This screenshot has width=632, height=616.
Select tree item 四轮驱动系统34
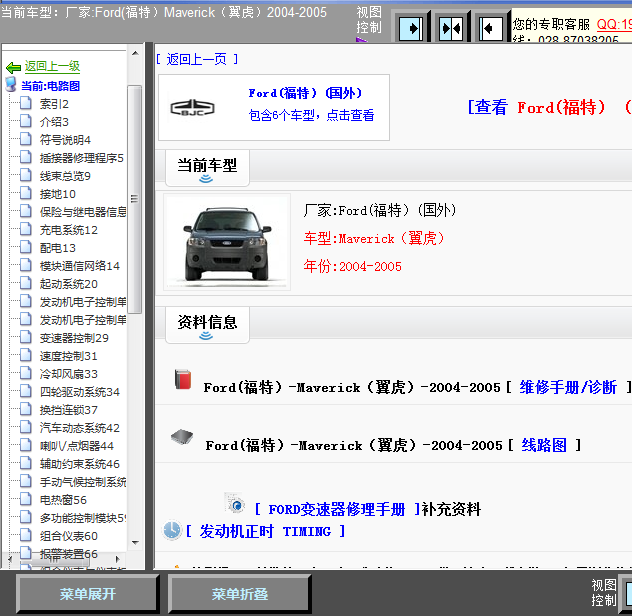(79, 392)
